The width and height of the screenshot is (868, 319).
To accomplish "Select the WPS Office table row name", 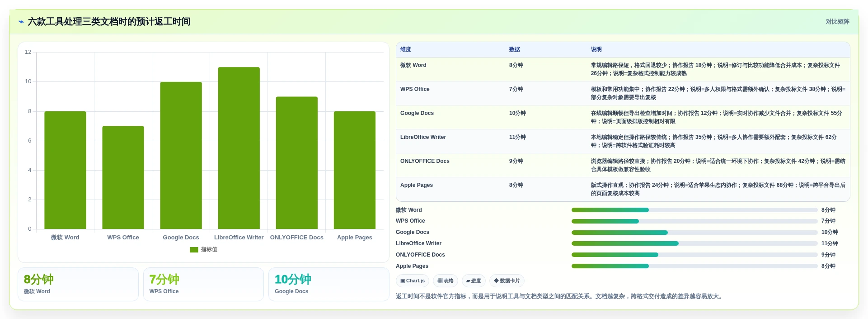I will [415, 89].
